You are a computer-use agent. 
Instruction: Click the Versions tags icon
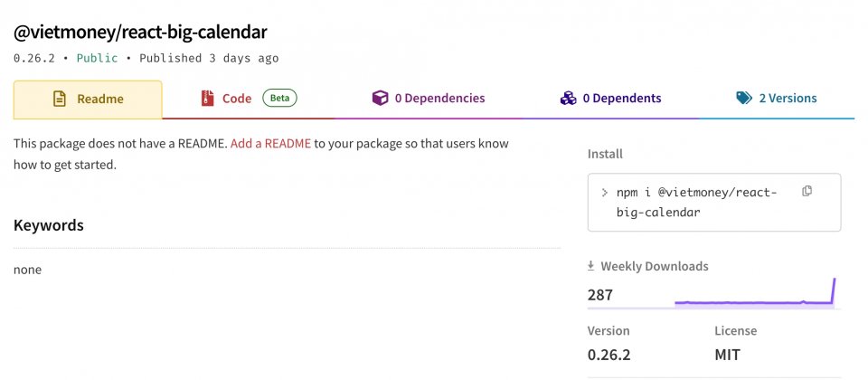(x=744, y=99)
